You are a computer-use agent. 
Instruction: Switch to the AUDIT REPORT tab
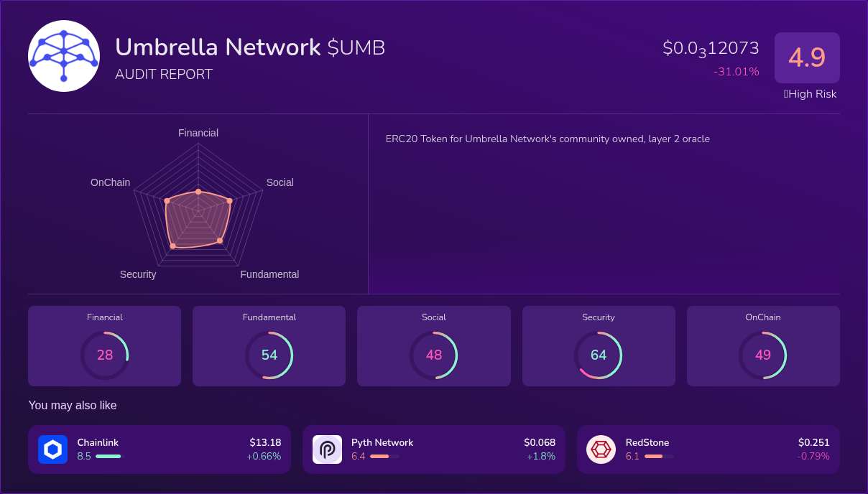tap(164, 74)
